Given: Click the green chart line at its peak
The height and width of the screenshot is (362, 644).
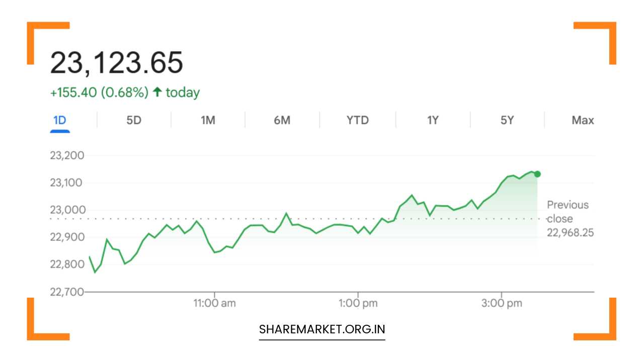Looking at the screenshot, I should [531, 171].
